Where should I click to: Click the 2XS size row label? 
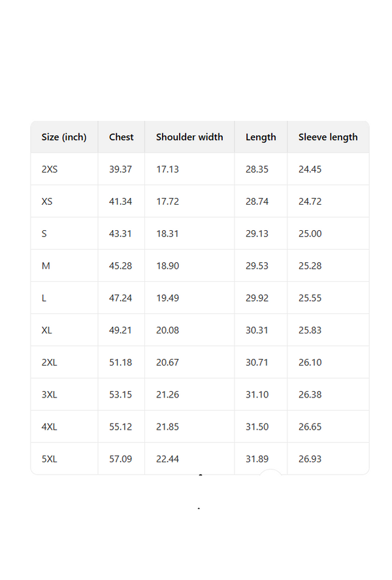[x=50, y=169]
